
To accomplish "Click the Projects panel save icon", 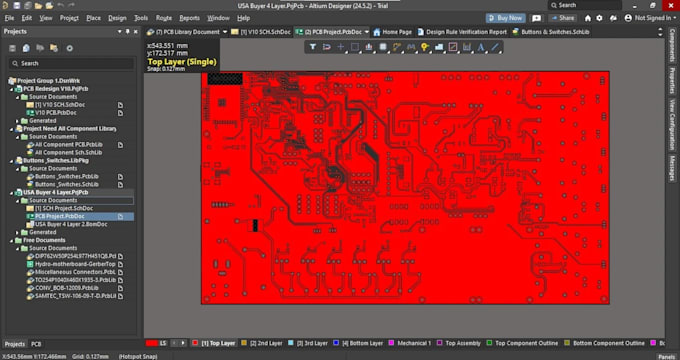I will pyautogui.click(x=13, y=48).
